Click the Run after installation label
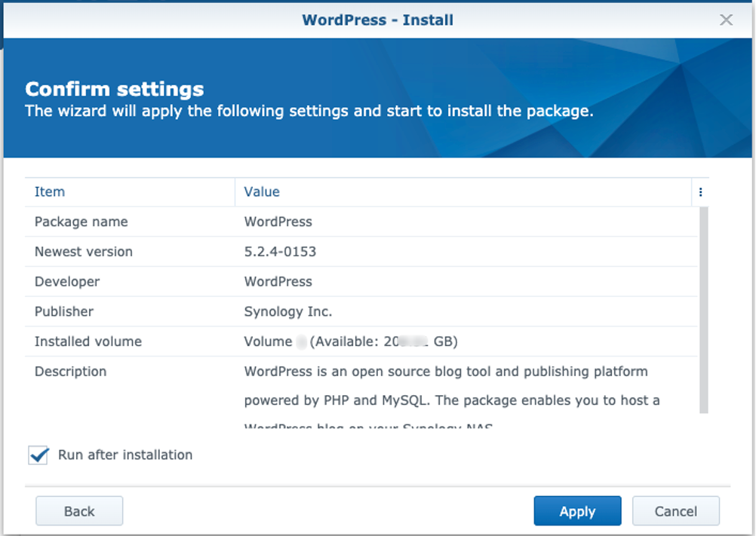The width and height of the screenshot is (756, 536). point(125,455)
